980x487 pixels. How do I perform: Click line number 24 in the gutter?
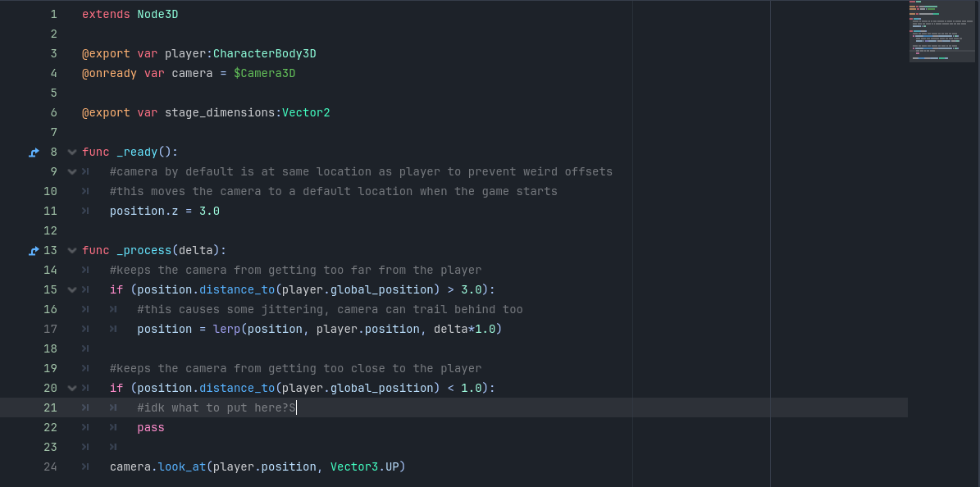(x=50, y=467)
